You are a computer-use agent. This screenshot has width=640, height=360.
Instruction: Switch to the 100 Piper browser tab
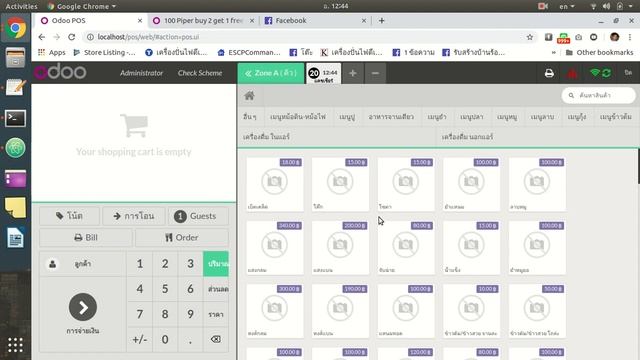pyautogui.click(x=203, y=20)
